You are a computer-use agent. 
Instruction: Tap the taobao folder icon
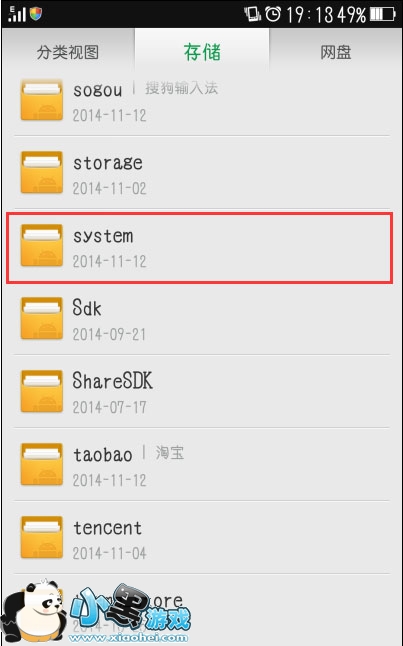coord(42,464)
